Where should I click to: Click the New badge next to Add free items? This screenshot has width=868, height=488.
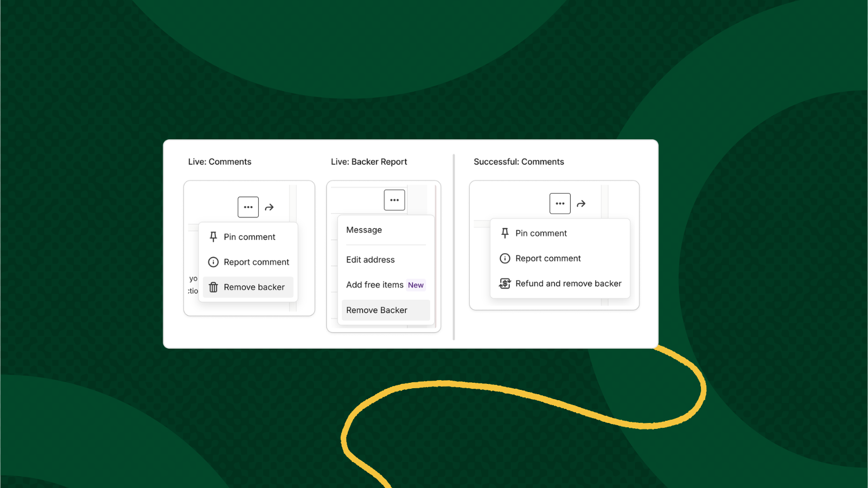416,285
